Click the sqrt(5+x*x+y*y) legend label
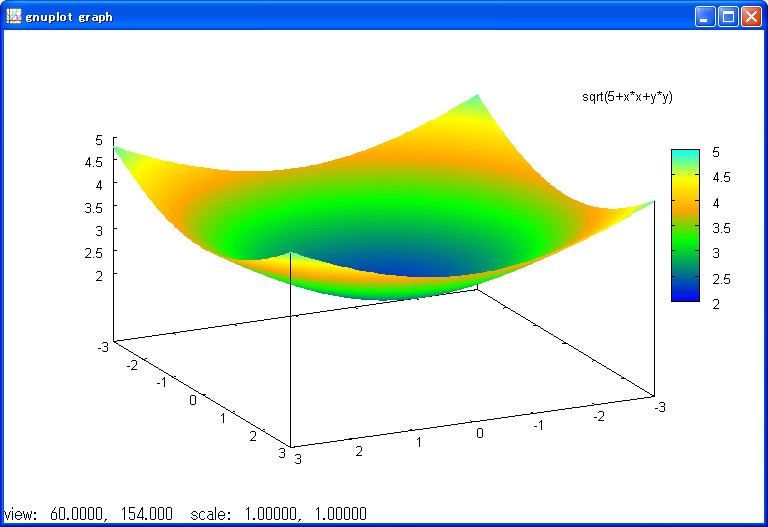The width and height of the screenshot is (768, 527). click(x=627, y=96)
